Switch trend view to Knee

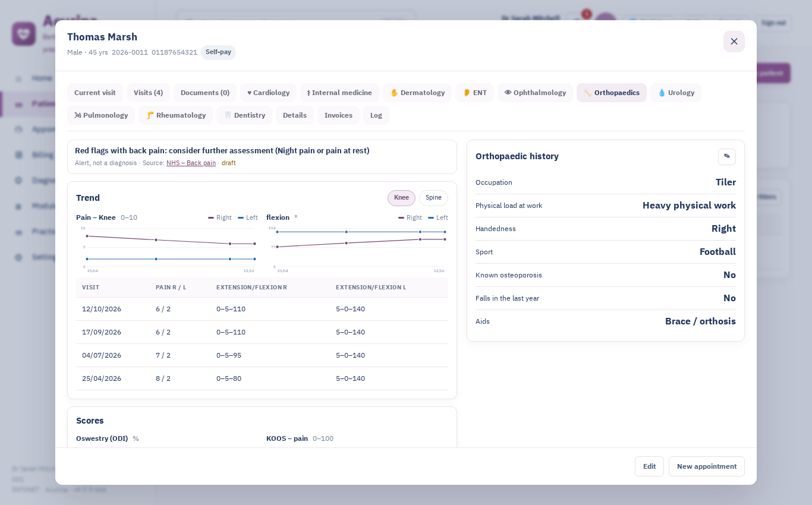(x=401, y=198)
